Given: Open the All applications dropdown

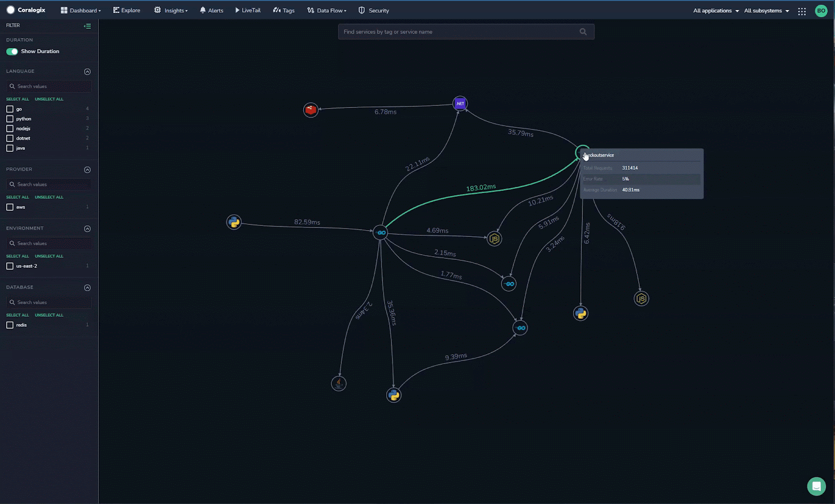Looking at the screenshot, I should click(x=715, y=11).
